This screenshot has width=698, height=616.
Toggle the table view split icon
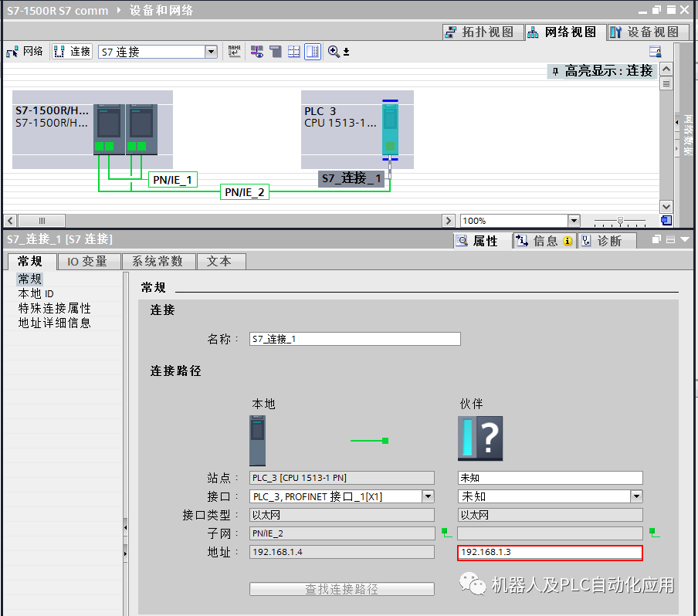point(312,51)
